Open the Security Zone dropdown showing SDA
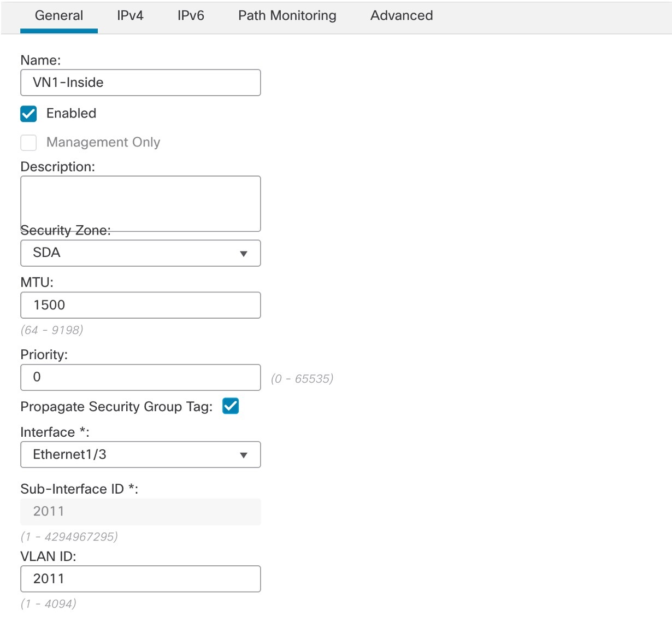 point(140,253)
